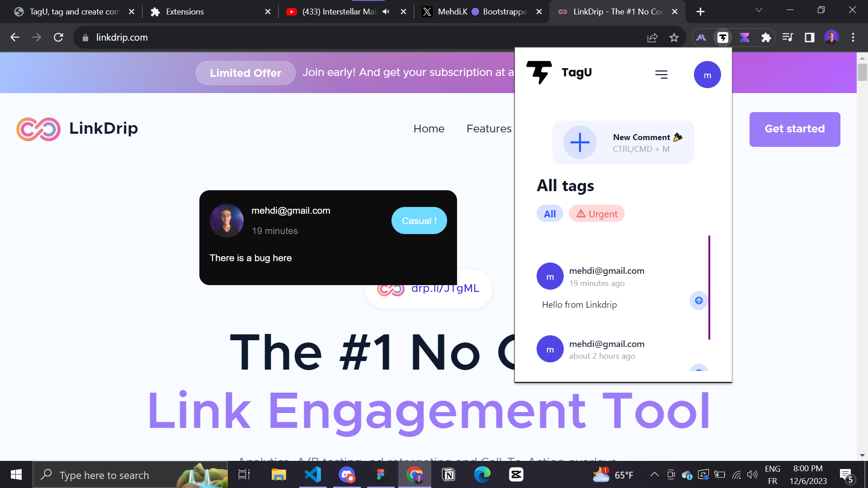This screenshot has width=868, height=488.
Task: Click up-arrow icon beside Hello from Linkdrip
Action: tap(698, 300)
